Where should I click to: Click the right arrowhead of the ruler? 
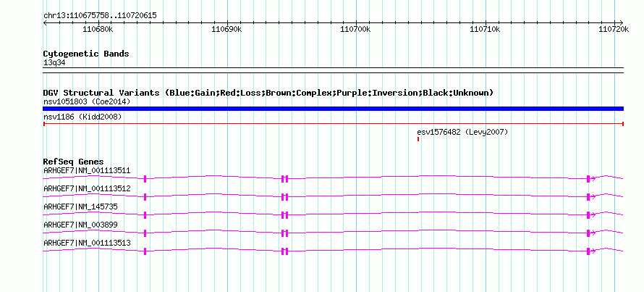622,22
